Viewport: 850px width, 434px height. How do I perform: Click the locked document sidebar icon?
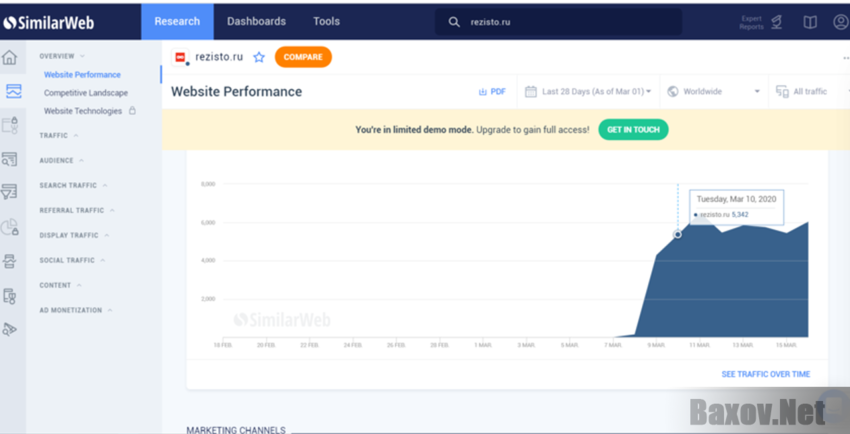tap(10, 296)
